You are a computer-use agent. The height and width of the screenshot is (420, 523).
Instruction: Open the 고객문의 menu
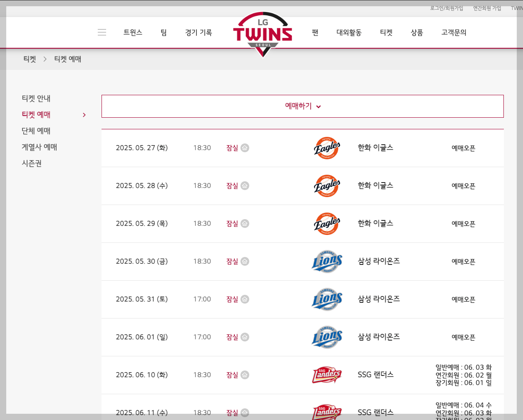tap(454, 32)
